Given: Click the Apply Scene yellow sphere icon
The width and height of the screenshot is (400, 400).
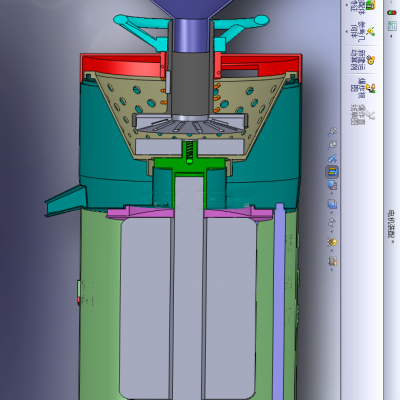Looking at the screenshot, I should click(332, 242).
